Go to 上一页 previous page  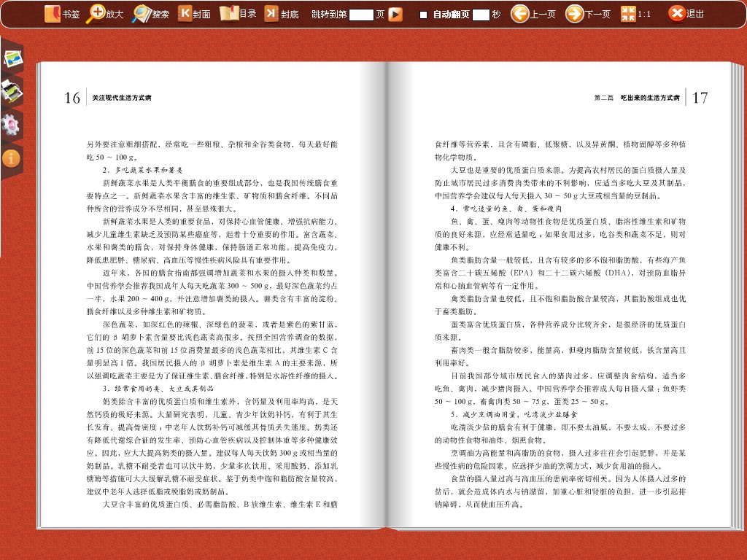(x=533, y=14)
